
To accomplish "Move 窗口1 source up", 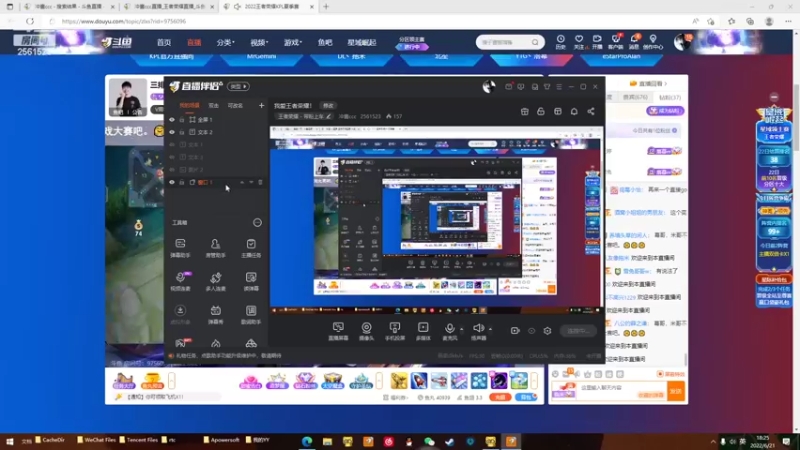I will click(x=242, y=182).
